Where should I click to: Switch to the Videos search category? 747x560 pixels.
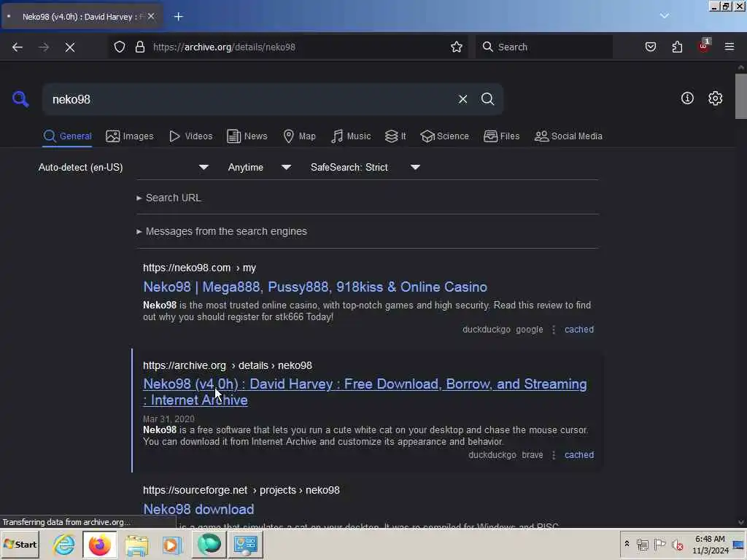(x=190, y=136)
